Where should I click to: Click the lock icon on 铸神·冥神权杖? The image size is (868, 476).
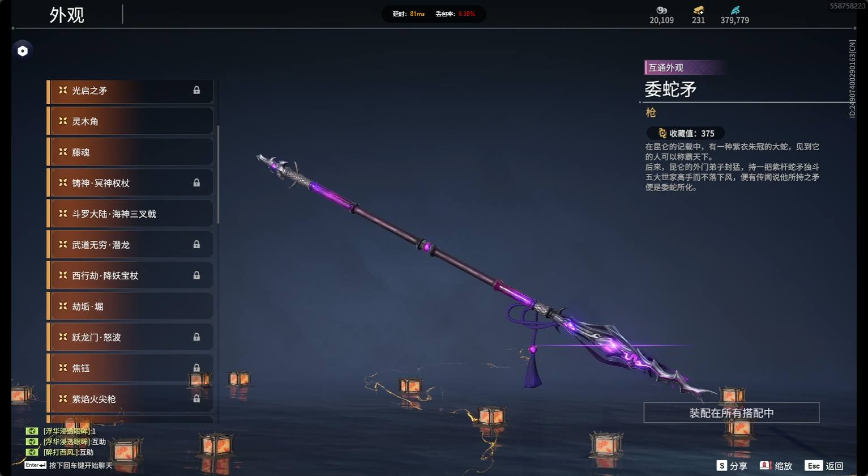pyautogui.click(x=196, y=182)
